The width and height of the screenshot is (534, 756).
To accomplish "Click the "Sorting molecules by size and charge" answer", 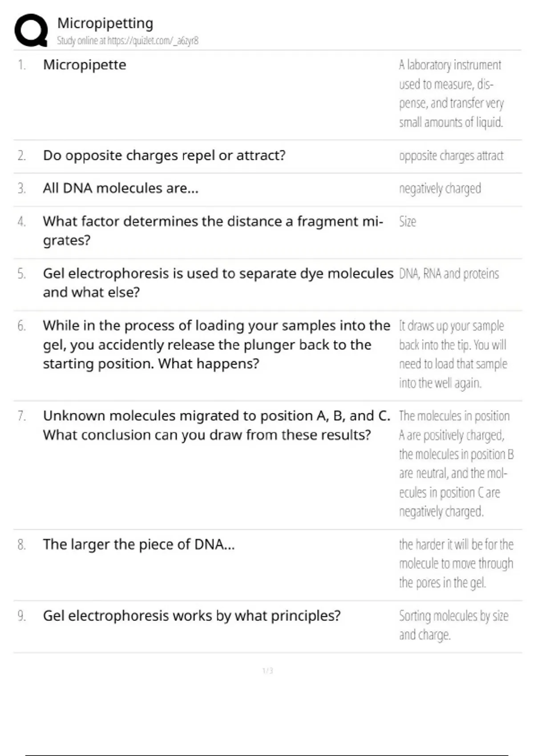I will [x=453, y=625].
